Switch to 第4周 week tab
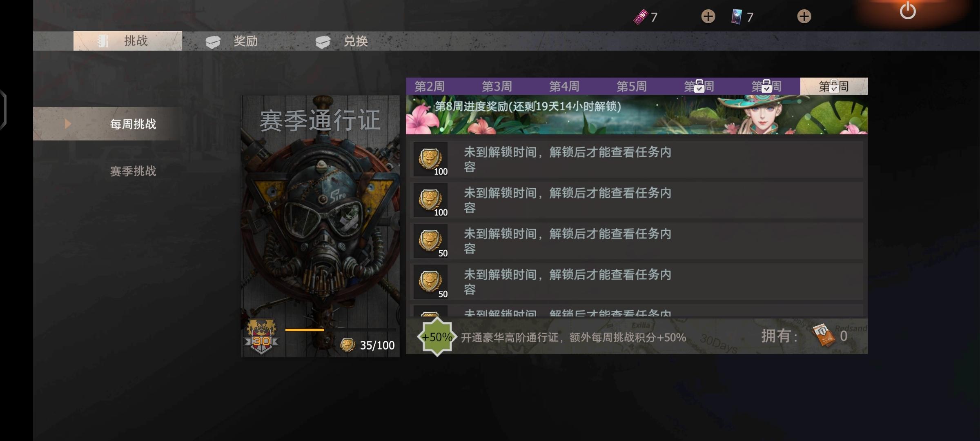 click(x=564, y=86)
